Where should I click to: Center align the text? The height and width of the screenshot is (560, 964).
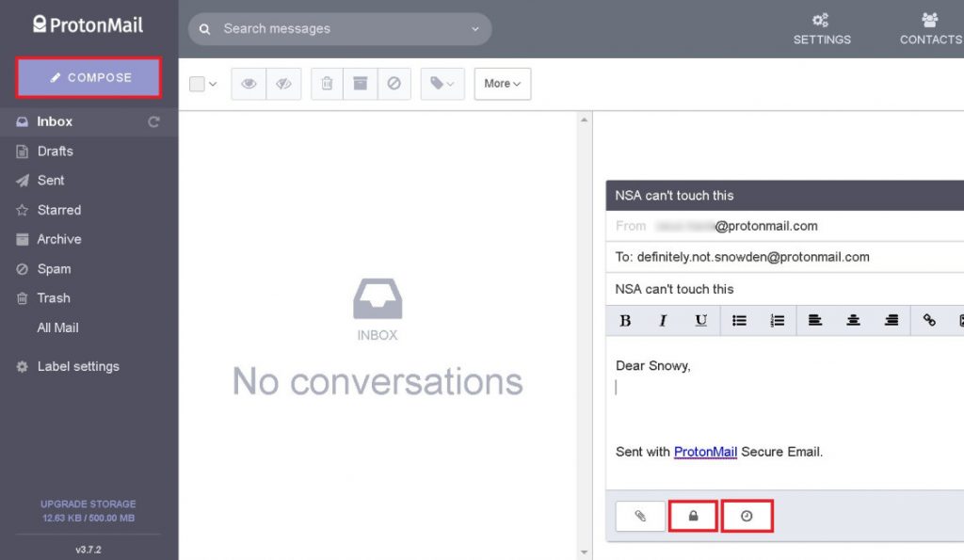tap(853, 320)
